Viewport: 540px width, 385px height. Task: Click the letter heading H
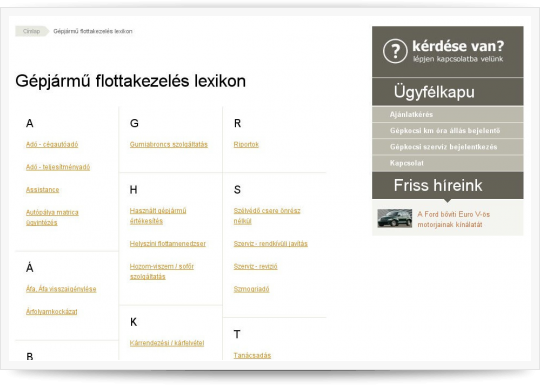point(133,190)
